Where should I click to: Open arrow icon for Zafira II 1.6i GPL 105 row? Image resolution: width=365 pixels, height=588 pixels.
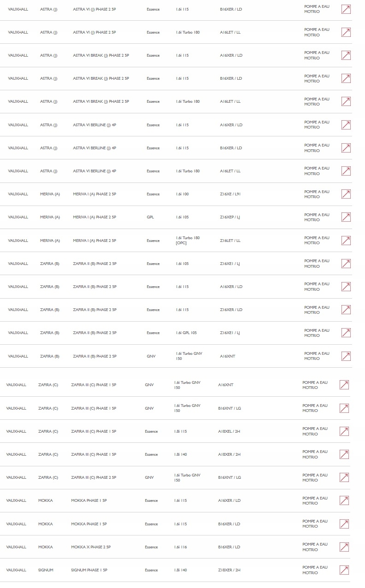tap(346, 333)
